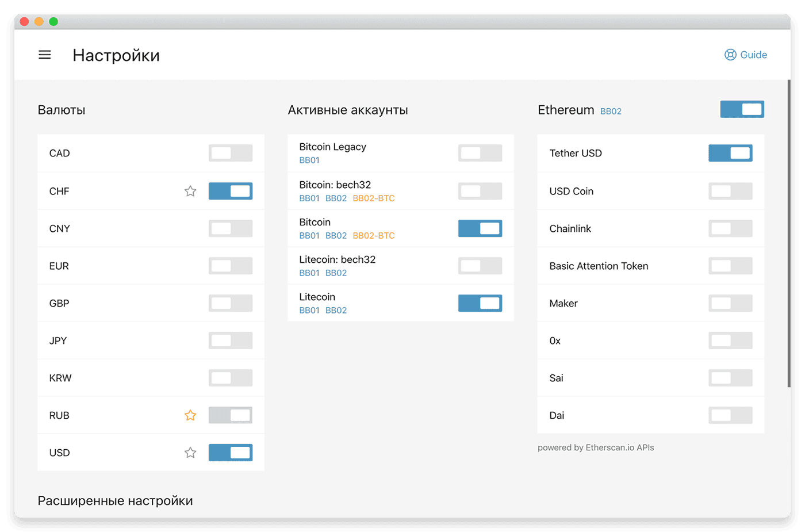Mark USD as favorite with star
Screen dimensions: 805x532
(190, 453)
